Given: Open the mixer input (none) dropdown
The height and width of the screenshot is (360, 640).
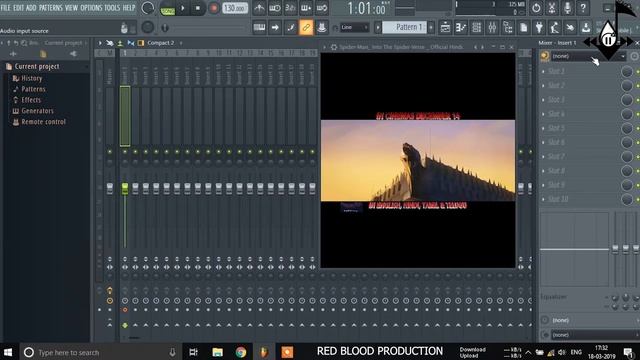Looking at the screenshot, I should [587, 56].
